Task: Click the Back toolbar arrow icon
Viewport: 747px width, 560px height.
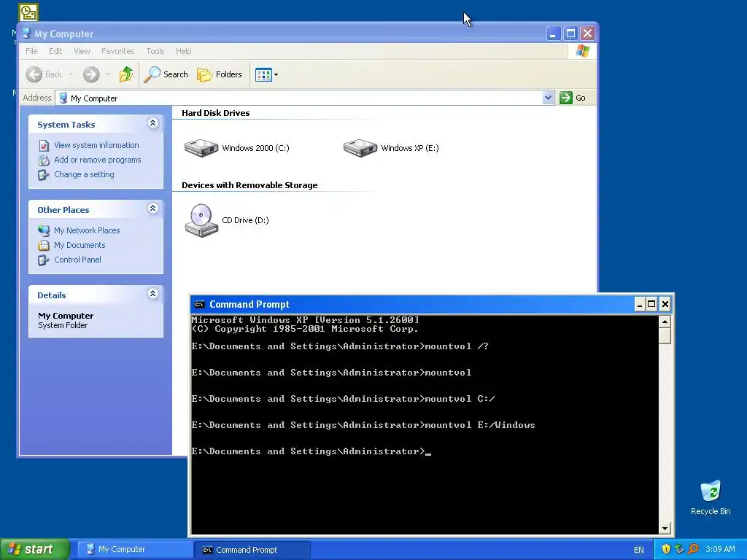Action: click(x=34, y=74)
